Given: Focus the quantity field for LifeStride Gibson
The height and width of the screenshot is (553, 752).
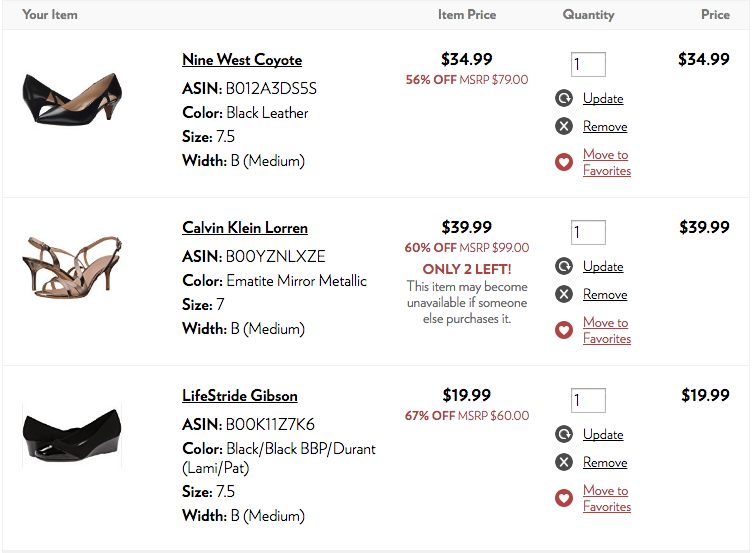Looking at the screenshot, I should (588, 400).
